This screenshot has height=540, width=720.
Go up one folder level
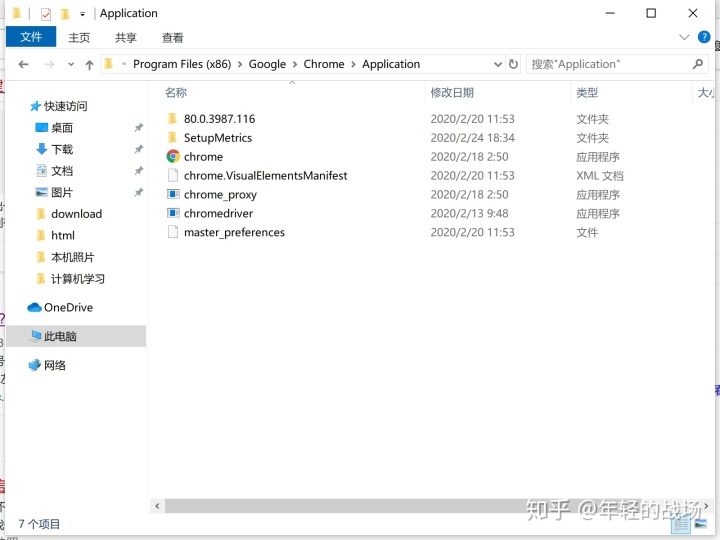[90, 65]
